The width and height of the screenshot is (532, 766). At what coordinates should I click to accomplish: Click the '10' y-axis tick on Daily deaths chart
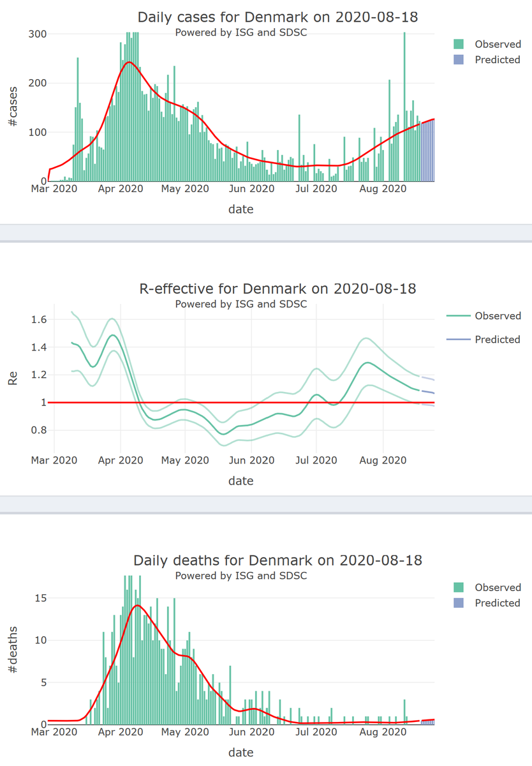coord(41,641)
